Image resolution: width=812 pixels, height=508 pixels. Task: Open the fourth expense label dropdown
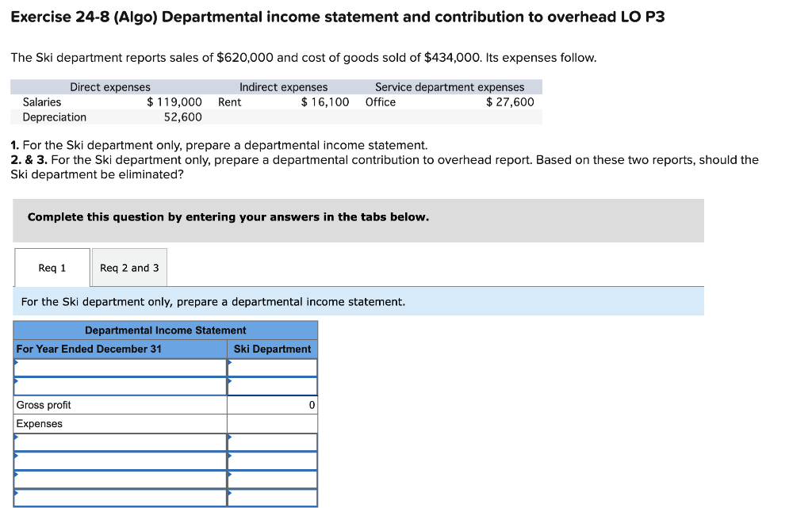(x=121, y=498)
